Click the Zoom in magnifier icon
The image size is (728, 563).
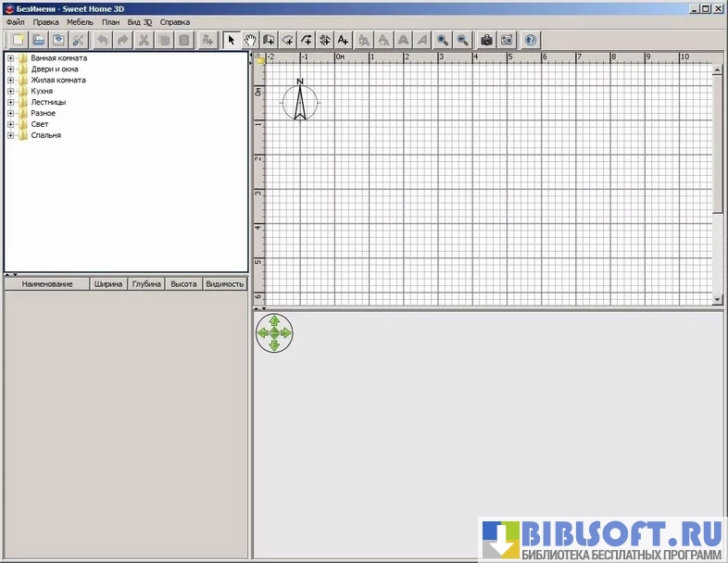443,40
